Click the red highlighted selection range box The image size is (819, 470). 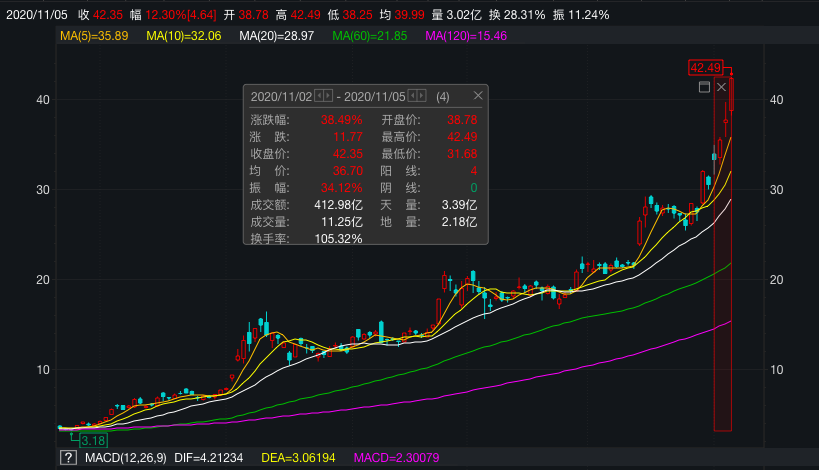tap(722, 300)
